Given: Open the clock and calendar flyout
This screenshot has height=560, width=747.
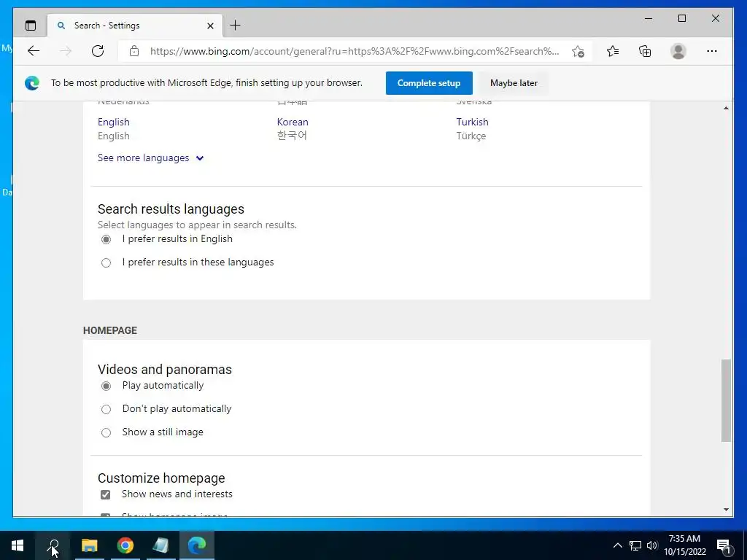Looking at the screenshot, I should pyautogui.click(x=684, y=545).
